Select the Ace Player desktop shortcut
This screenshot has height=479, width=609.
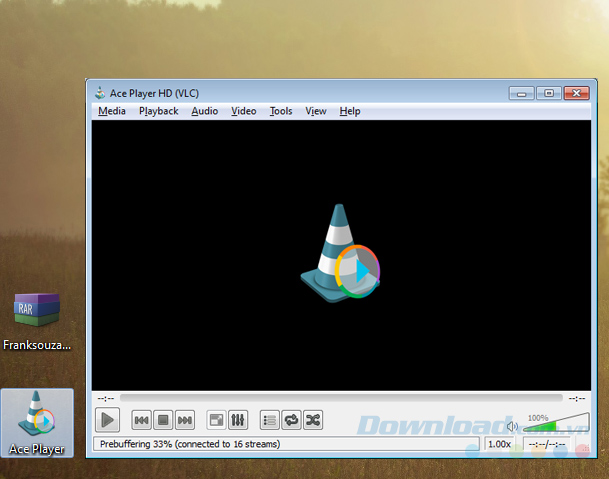(x=37, y=423)
